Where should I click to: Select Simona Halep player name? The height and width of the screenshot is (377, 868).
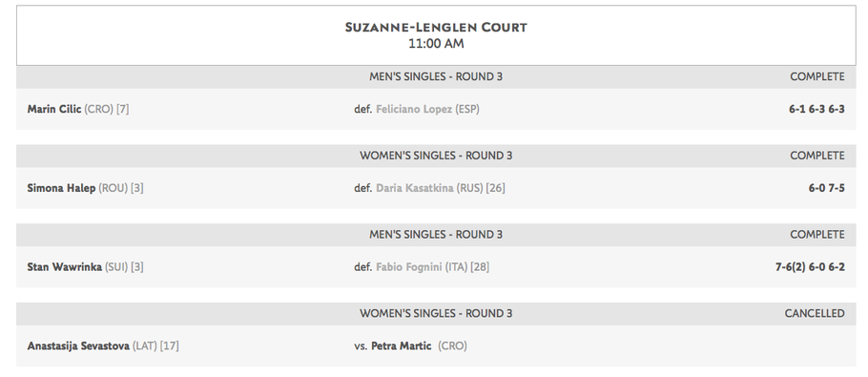(x=61, y=188)
